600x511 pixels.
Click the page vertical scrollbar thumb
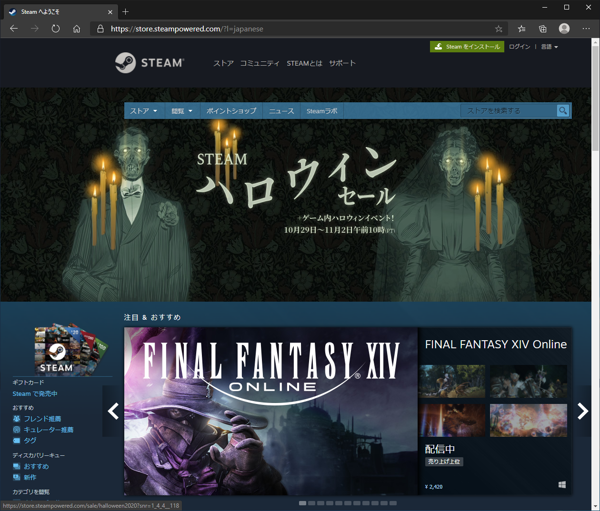click(x=595, y=100)
